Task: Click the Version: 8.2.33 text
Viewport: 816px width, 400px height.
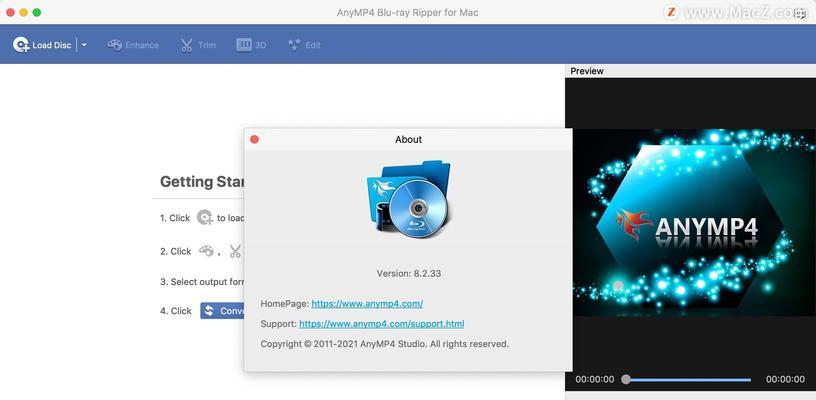Action: pyautogui.click(x=409, y=273)
